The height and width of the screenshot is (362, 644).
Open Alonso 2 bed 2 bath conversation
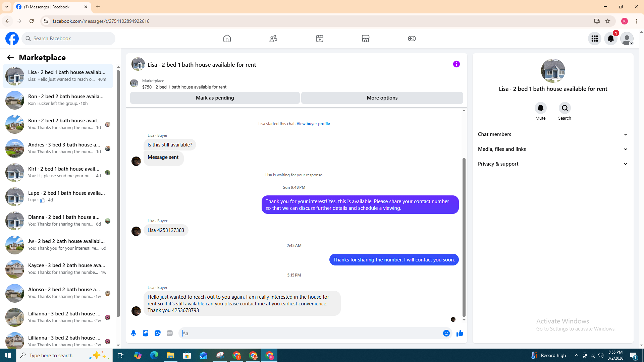[x=58, y=293]
